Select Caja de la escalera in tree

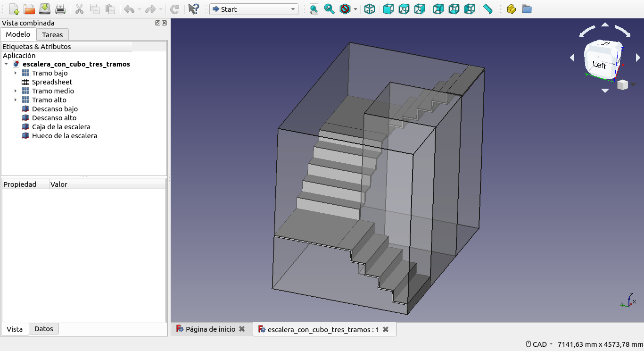pyautogui.click(x=61, y=127)
